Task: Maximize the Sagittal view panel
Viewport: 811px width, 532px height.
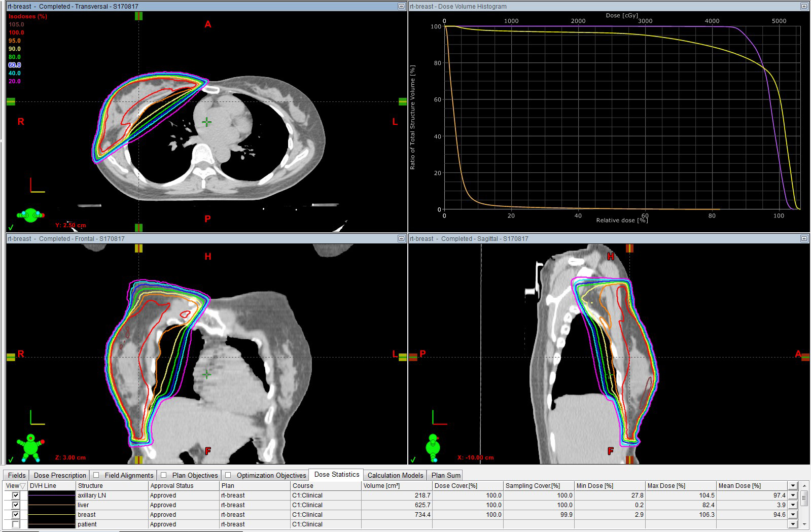Action: tap(804, 238)
